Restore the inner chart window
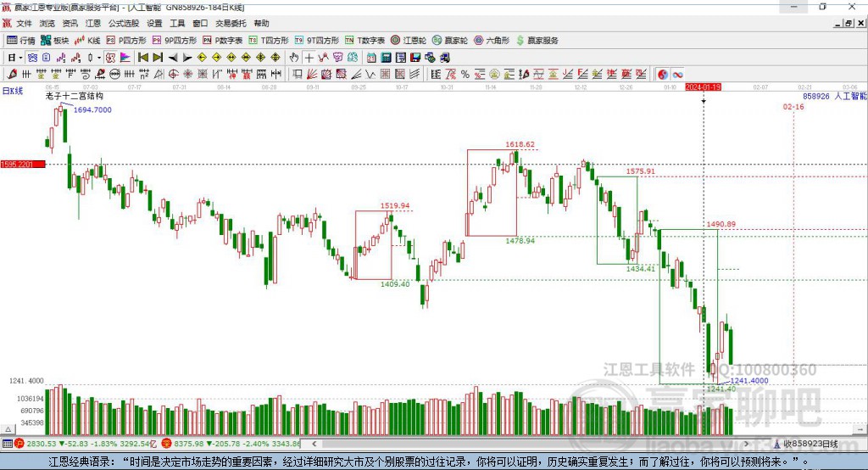This screenshot has height=470, width=868. click(x=849, y=23)
